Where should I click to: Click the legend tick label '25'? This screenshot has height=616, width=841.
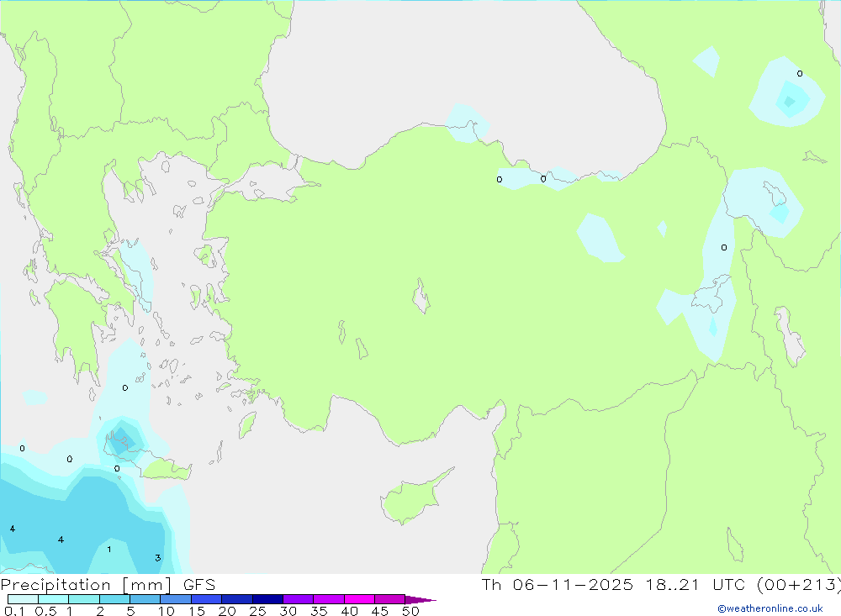pyautogui.click(x=257, y=611)
